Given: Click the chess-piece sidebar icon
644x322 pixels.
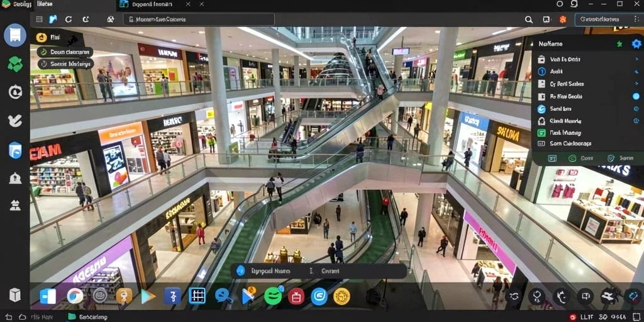Looking at the screenshot, I should 15,204.
